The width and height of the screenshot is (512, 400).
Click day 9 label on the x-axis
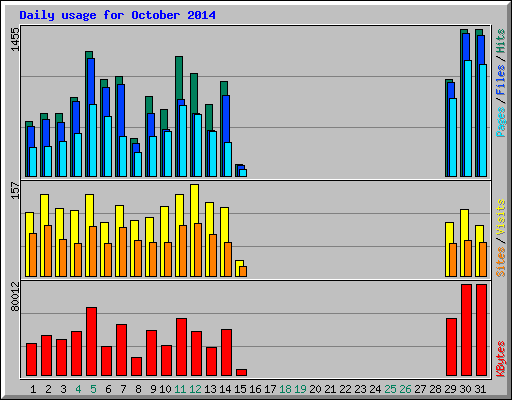[153, 389]
